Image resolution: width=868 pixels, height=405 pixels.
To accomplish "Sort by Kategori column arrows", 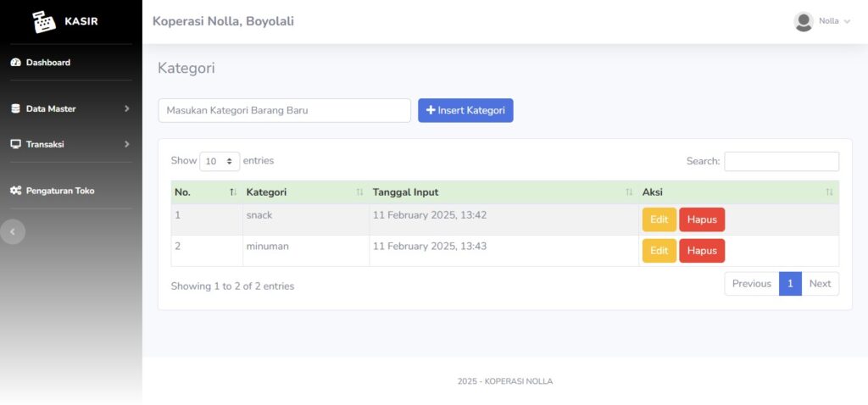I will 359,192.
